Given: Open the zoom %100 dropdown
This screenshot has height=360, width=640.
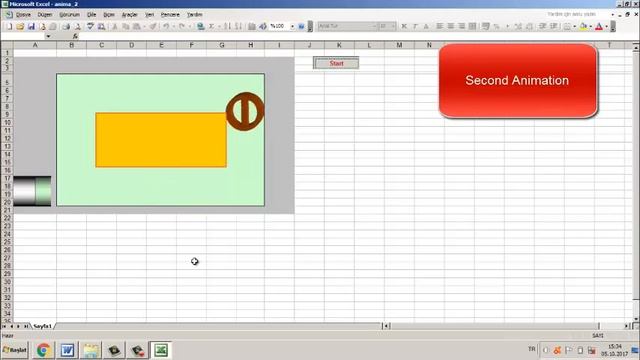Looking at the screenshot, I should tap(292, 27).
